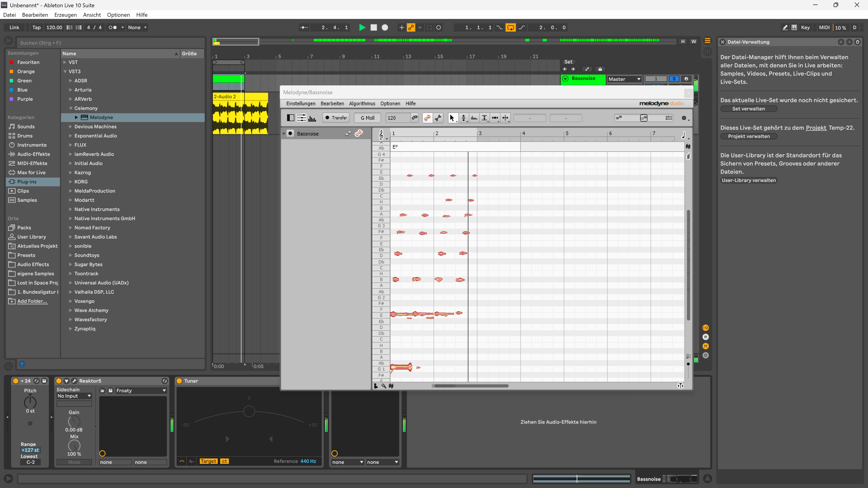Viewport: 868px width, 488px height.
Task: Collapse the Celemony folder
Action: 71,108
